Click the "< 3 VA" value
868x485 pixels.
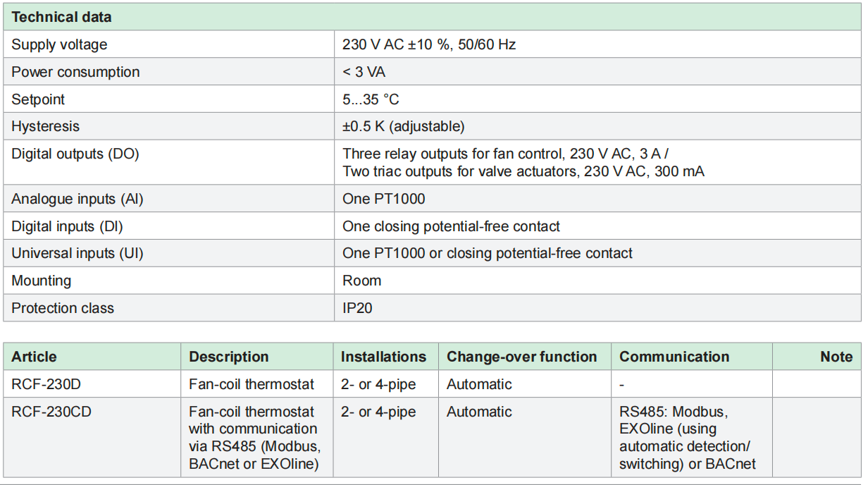tap(364, 72)
